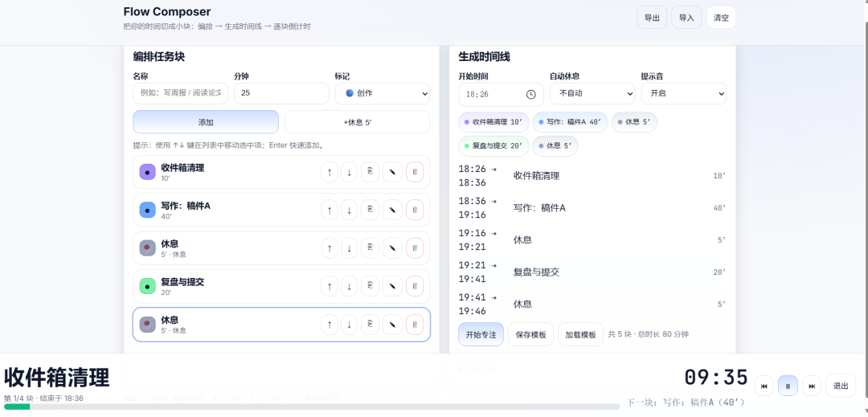
Task: Click timeline row 18:36 → 19:16
Action: 592,208
